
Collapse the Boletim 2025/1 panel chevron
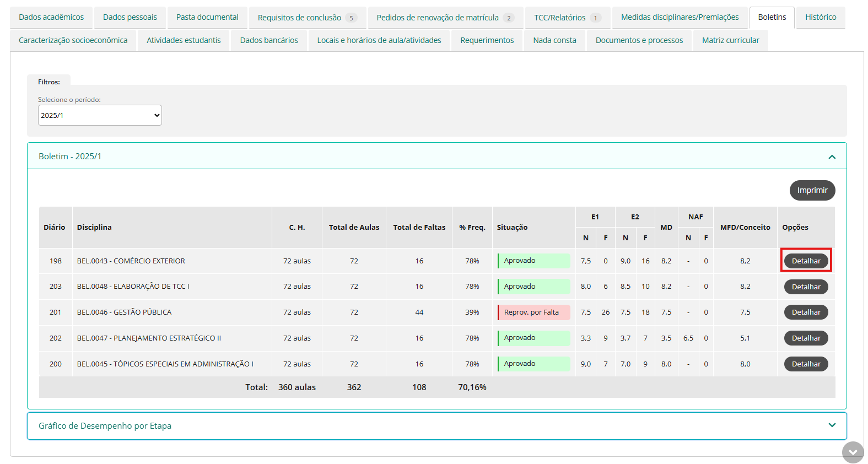(x=832, y=157)
